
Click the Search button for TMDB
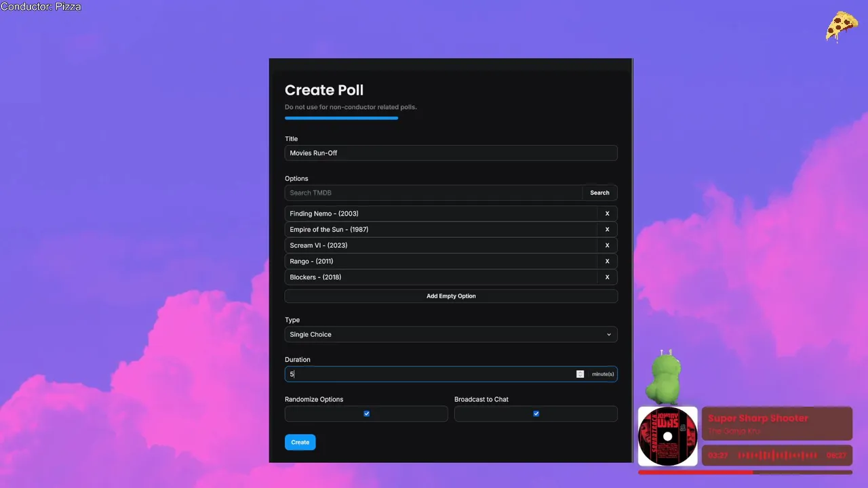(599, 192)
